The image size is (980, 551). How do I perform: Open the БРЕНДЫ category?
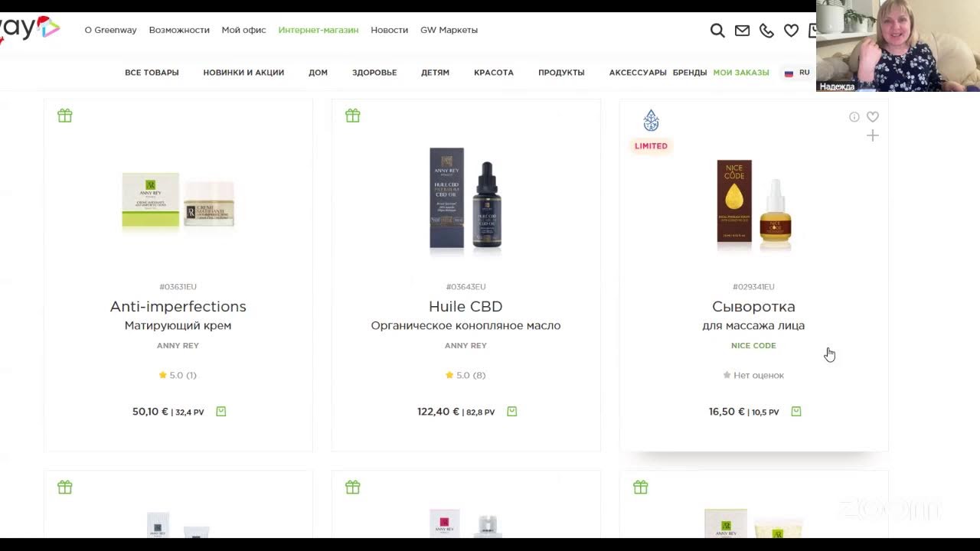point(690,73)
